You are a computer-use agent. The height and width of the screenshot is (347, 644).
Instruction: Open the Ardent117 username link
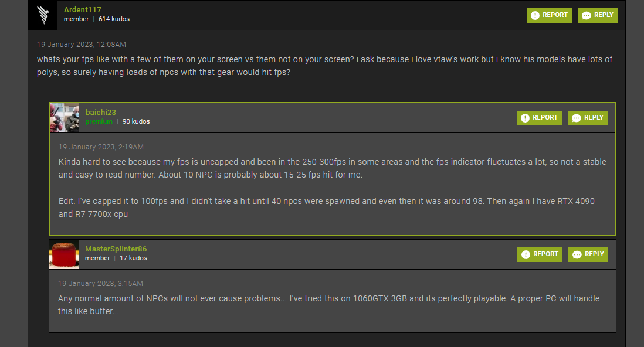(x=83, y=10)
